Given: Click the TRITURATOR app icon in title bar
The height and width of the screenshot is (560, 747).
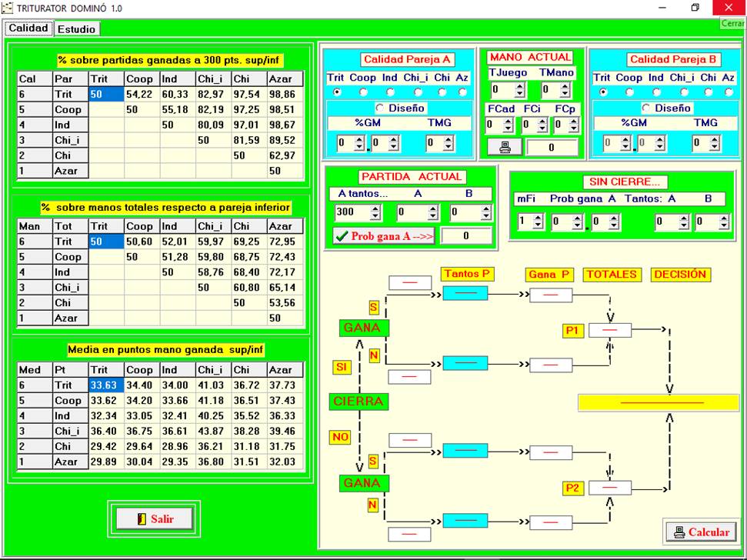Looking at the screenshot, I should 8,8.
